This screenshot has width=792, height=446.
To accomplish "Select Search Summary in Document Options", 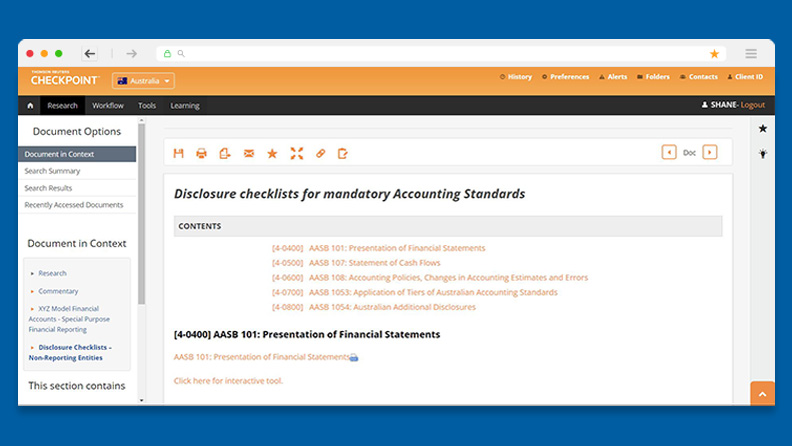I will click(x=52, y=171).
